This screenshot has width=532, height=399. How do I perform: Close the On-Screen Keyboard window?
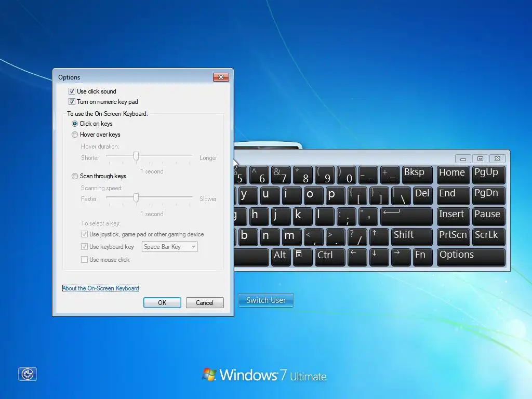tap(497, 158)
